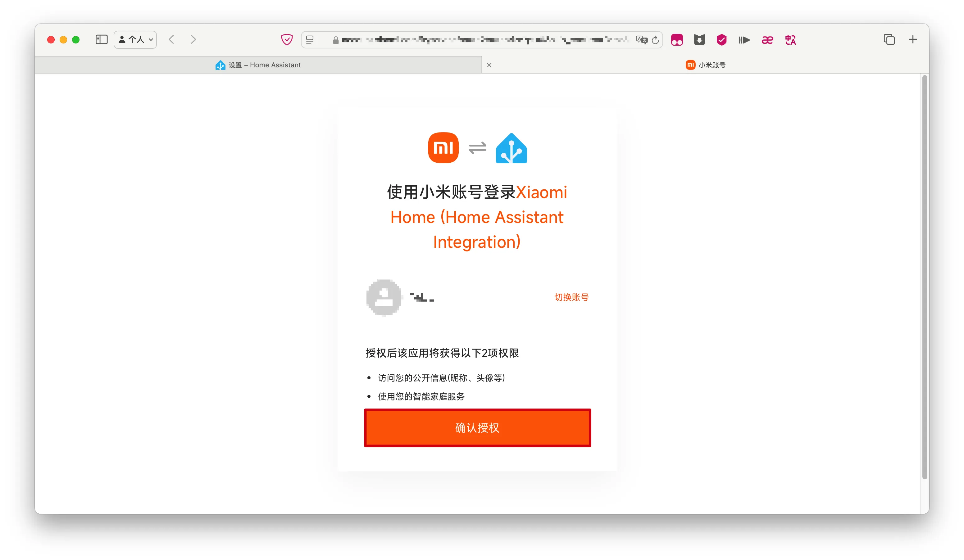964x560 pixels.
Task: Open the Chinese-English translation extension
Action: click(x=791, y=40)
